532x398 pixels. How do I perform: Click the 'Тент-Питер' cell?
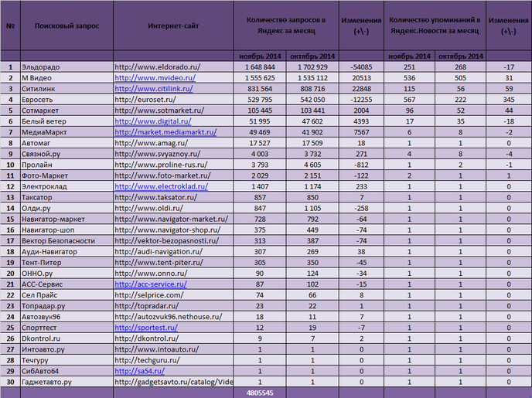(66, 263)
